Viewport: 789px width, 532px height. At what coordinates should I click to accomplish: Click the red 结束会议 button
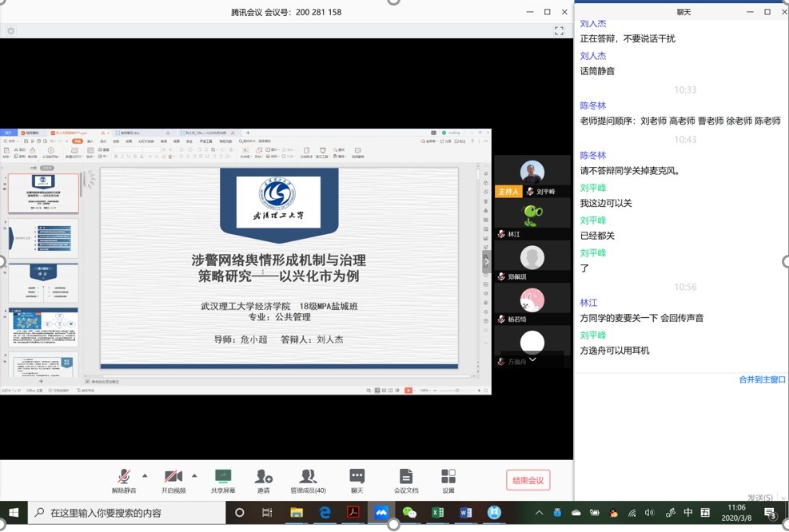pyautogui.click(x=528, y=480)
